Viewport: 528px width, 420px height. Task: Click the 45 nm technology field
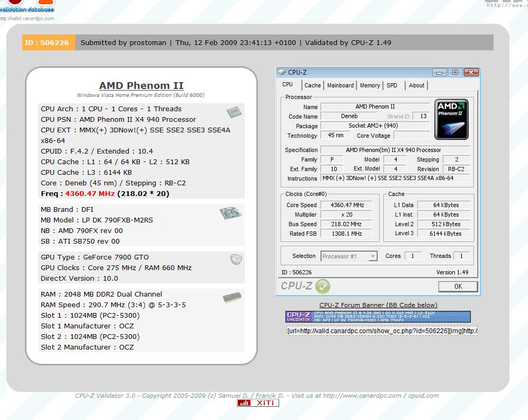[x=335, y=135]
